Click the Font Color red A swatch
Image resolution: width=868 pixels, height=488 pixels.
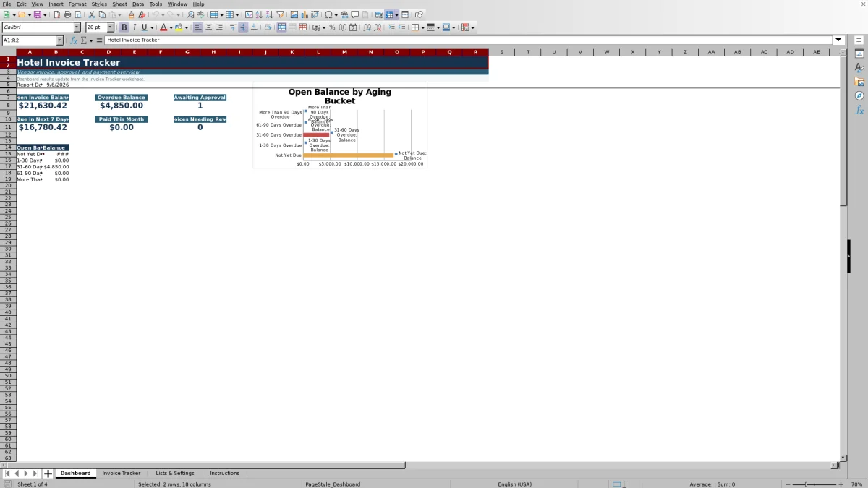(163, 27)
